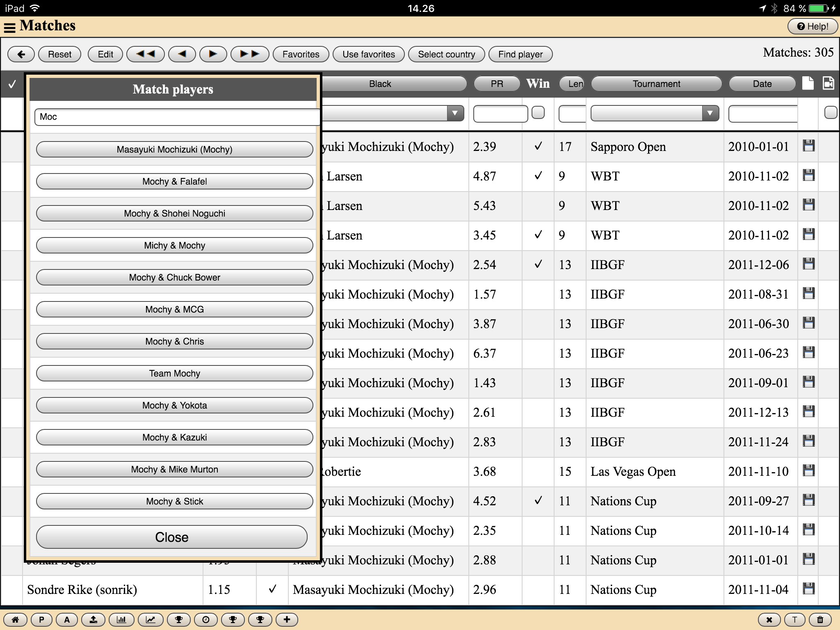Click the plus button in the bottom bar

click(x=287, y=620)
